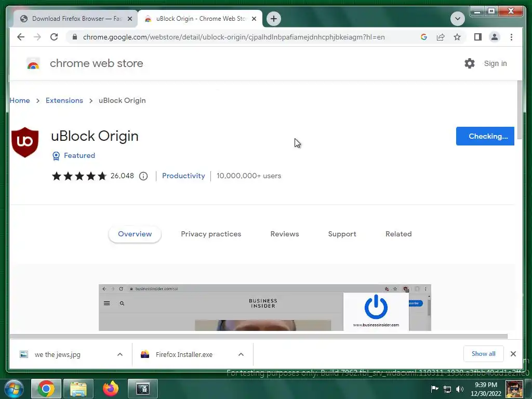Click the horizontal scrollbar

coord(259,336)
